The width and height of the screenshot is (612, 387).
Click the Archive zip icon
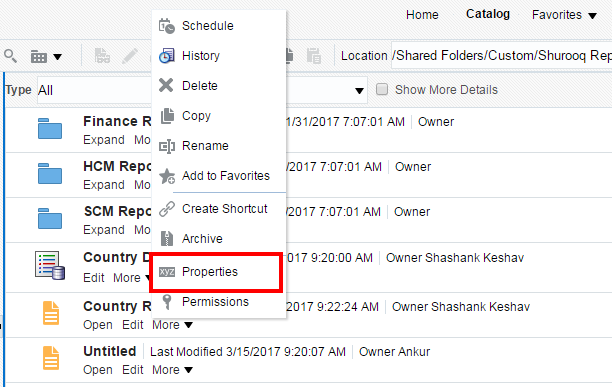click(167, 238)
